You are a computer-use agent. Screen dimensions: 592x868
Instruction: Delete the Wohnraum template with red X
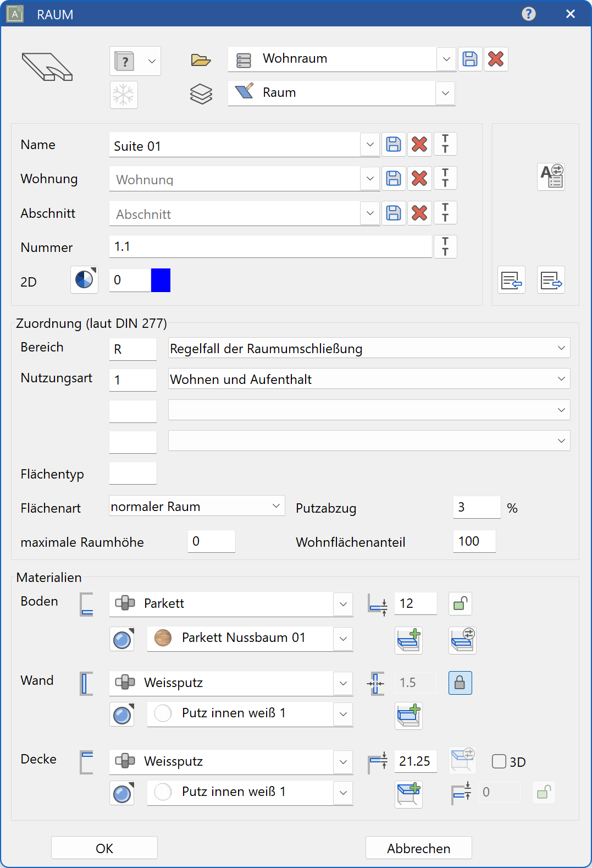tap(496, 59)
